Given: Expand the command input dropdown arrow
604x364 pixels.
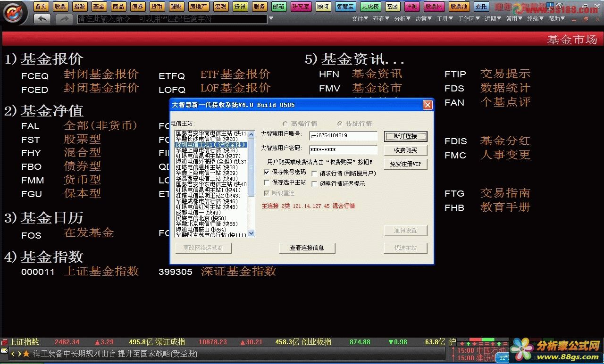Looking at the screenshot, I should 271,19.
